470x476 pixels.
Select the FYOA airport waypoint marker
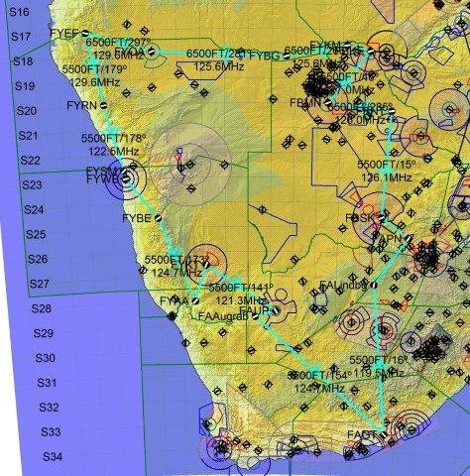pyautogui.click(x=151, y=52)
